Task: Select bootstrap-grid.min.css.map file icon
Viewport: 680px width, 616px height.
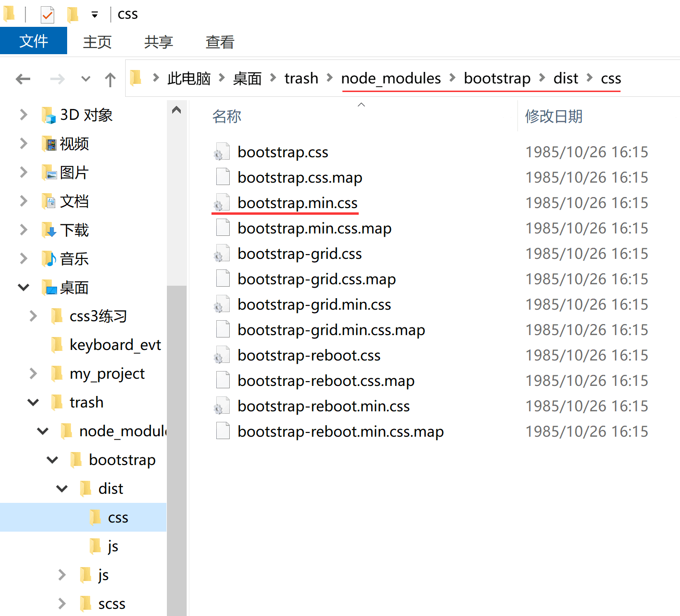Action: (223, 329)
